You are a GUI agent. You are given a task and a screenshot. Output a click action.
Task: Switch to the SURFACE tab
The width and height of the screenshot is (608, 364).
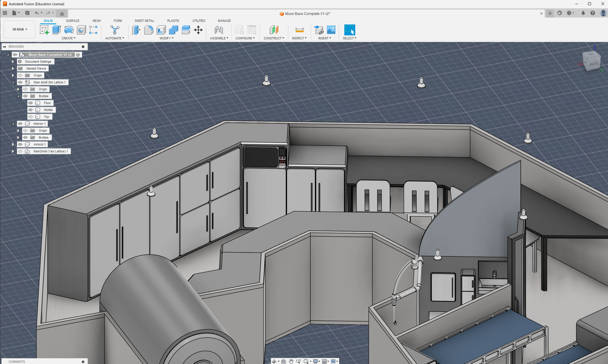(73, 21)
